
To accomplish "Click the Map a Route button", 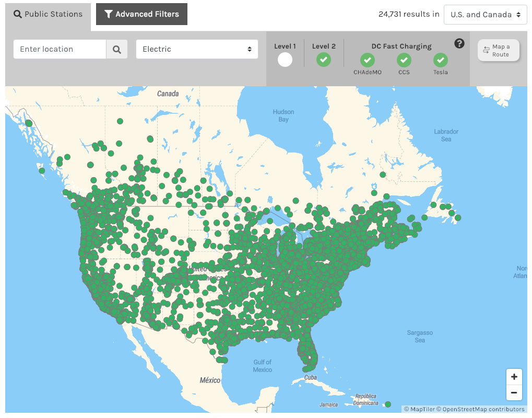I will tap(499, 50).
